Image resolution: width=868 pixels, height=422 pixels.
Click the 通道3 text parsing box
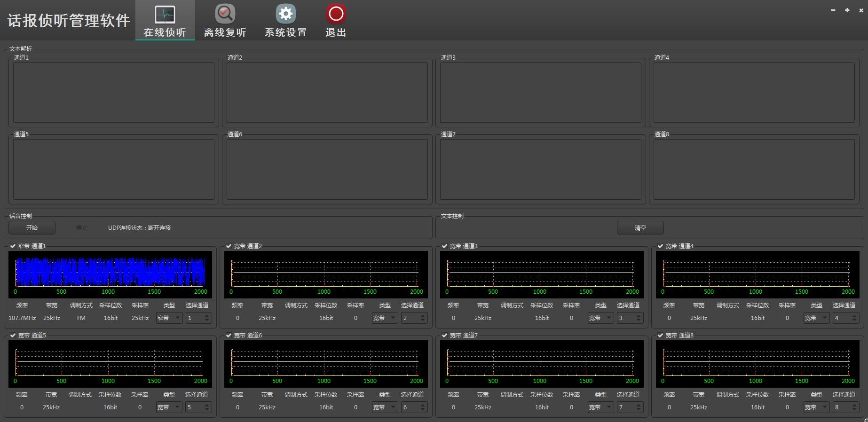[x=541, y=93]
